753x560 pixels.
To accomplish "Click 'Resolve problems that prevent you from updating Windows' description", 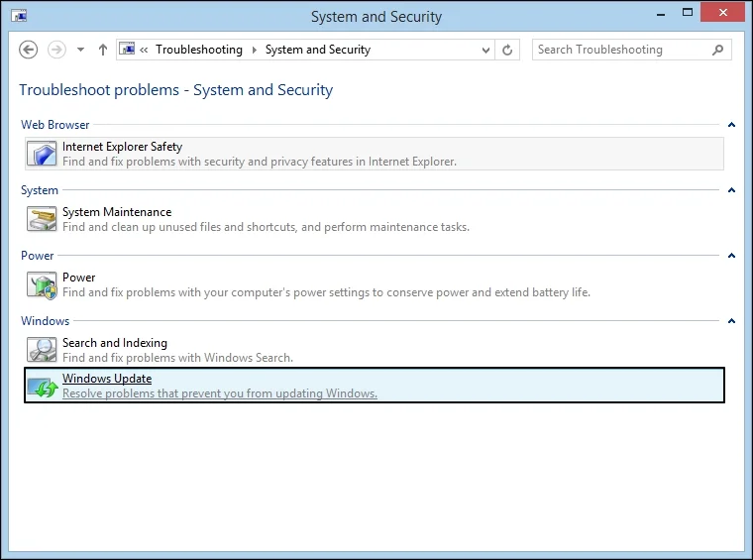I will pos(220,393).
